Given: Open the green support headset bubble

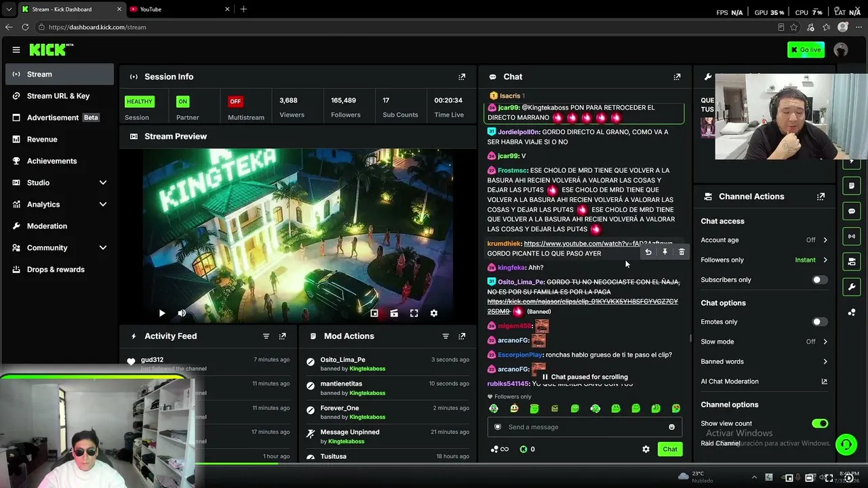Looking at the screenshot, I should tap(846, 445).
